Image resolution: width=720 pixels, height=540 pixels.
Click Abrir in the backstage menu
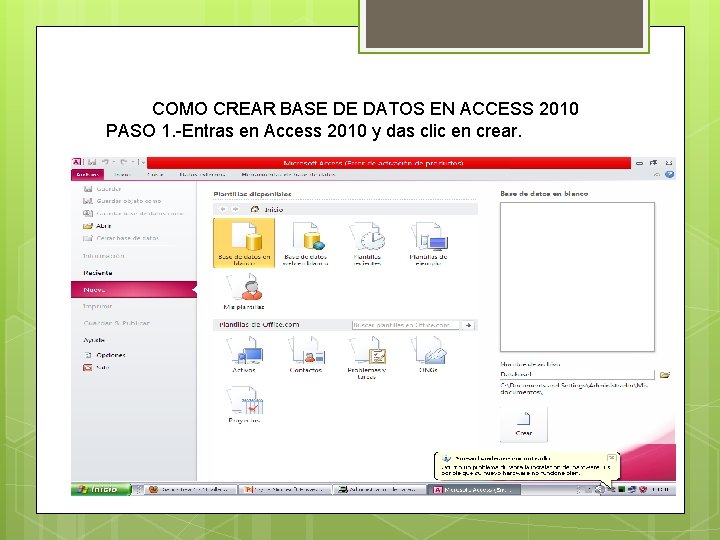point(97,226)
